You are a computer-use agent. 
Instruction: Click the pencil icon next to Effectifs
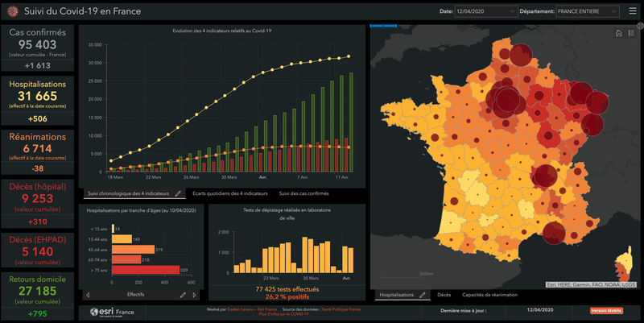182,295
